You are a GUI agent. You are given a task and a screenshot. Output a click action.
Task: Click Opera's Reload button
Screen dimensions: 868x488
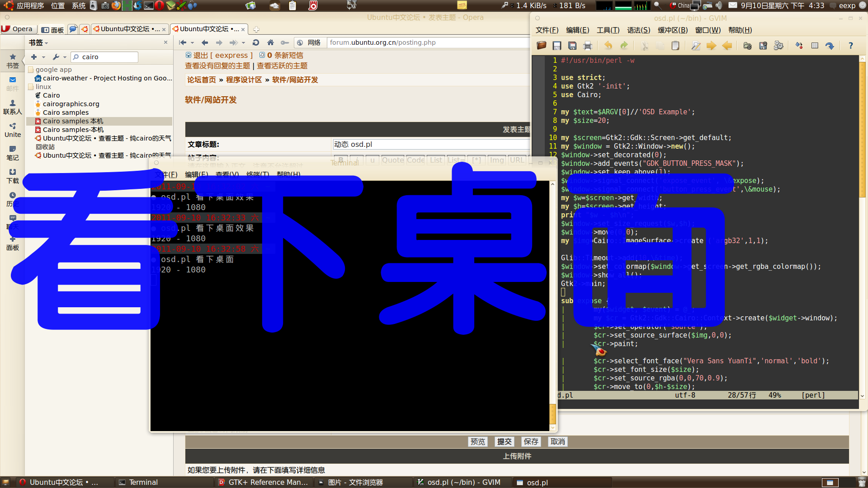click(x=255, y=42)
